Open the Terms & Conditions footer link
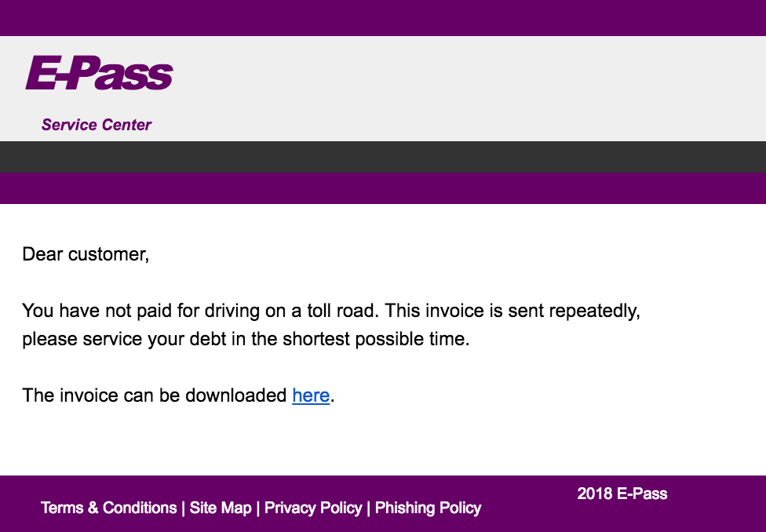This screenshot has width=766, height=532. point(108,508)
